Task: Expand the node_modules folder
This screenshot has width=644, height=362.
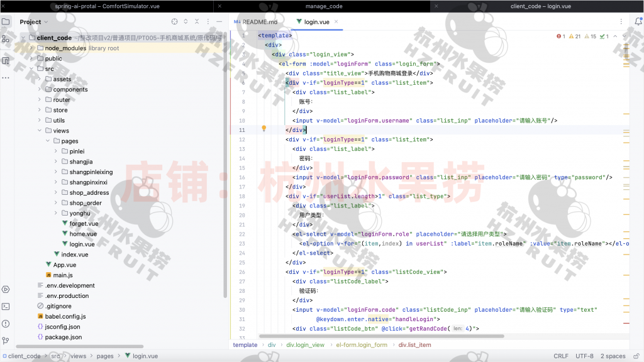Action: tap(31, 48)
